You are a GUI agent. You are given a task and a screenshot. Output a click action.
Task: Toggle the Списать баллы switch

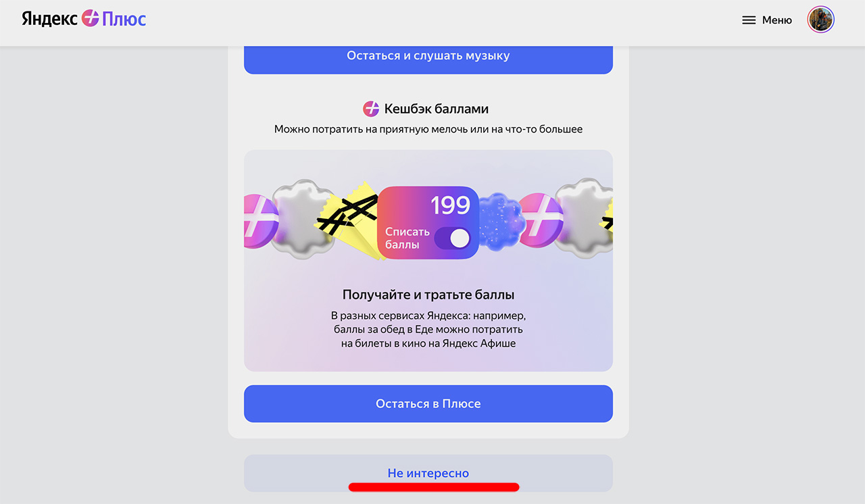(x=452, y=238)
